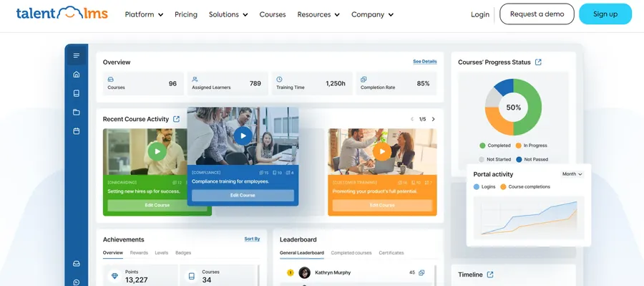
Task: Click the Course completions legend dot
Action: (503, 187)
